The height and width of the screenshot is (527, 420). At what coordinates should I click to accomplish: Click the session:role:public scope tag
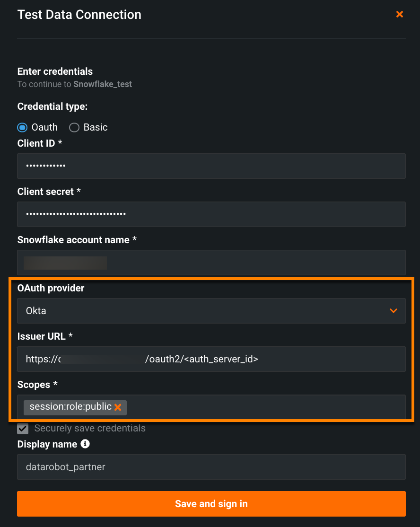point(70,407)
